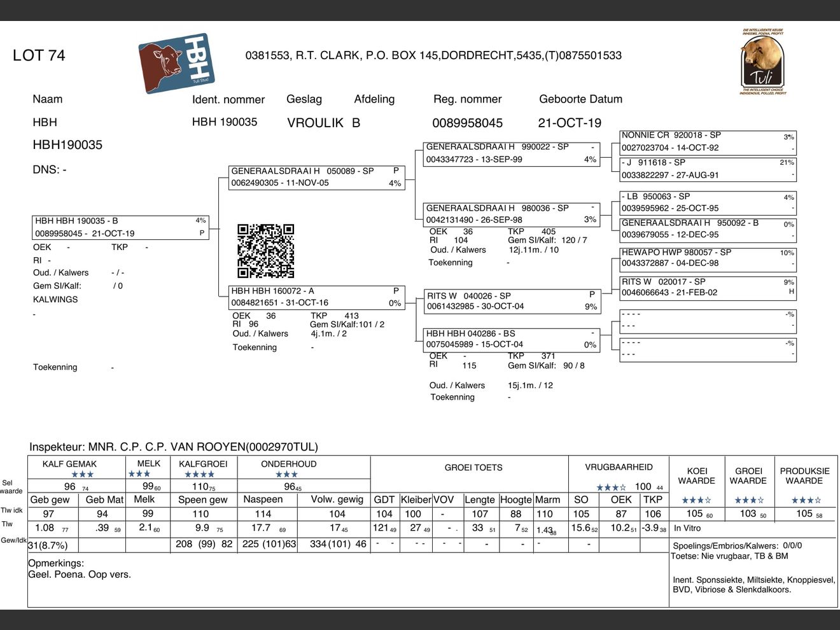Click the LOT 74 heading
The image size is (840, 630).
[x=39, y=55]
